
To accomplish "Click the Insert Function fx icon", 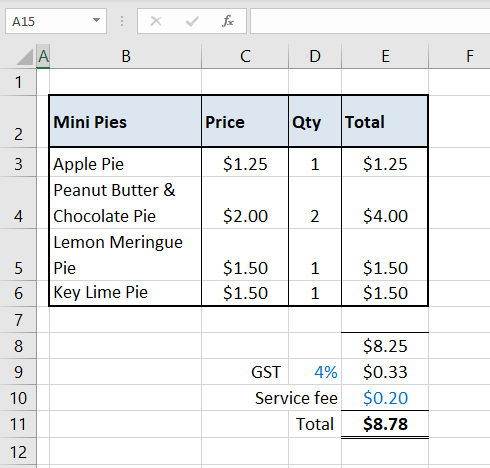I will (228, 21).
